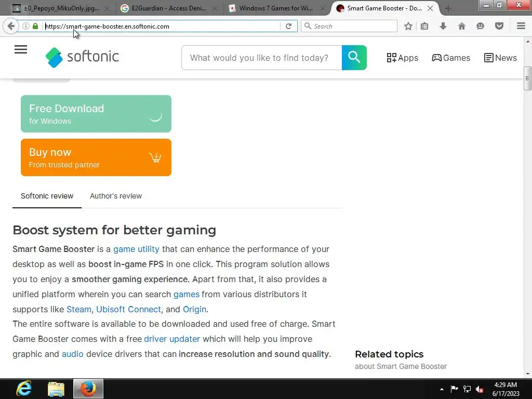This screenshot has width=532, height=399.
Task: Close the Smart Game Booster tab
Action: pos(430,8)
